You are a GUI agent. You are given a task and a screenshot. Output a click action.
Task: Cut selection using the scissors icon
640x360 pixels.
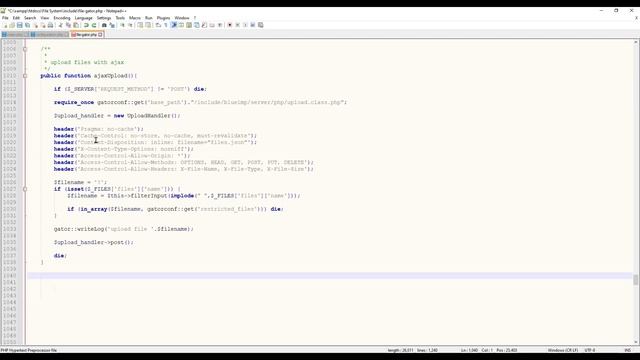[x=60, y=25]
